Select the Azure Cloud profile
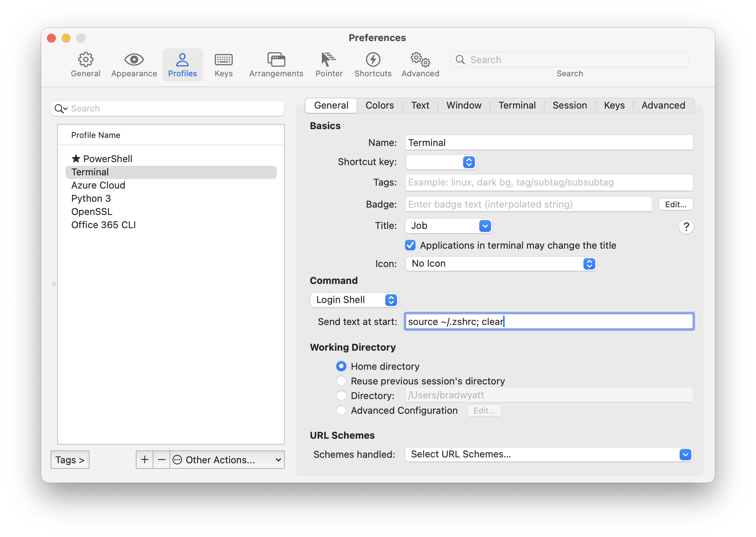 pyautogui.click(x=171, y=185)
